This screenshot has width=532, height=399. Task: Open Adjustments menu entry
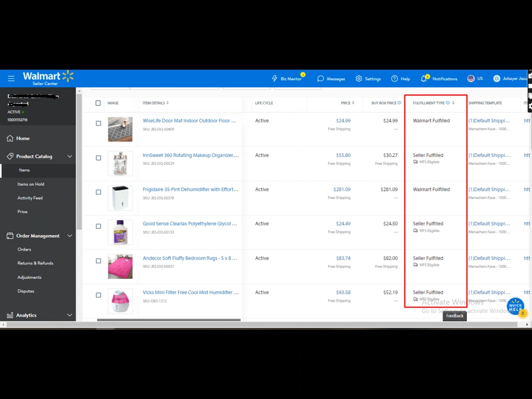29,277
